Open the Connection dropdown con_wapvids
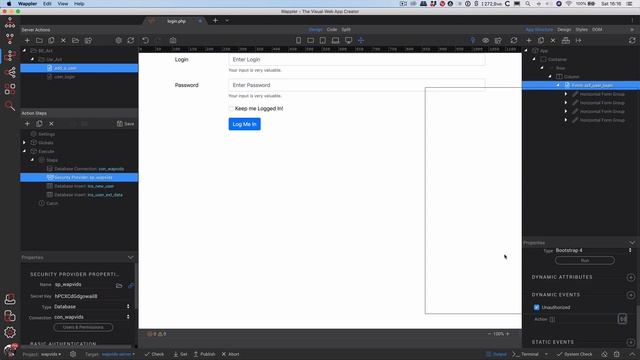The width and height of the screenshot is (640, 360). tap(91, 317)
